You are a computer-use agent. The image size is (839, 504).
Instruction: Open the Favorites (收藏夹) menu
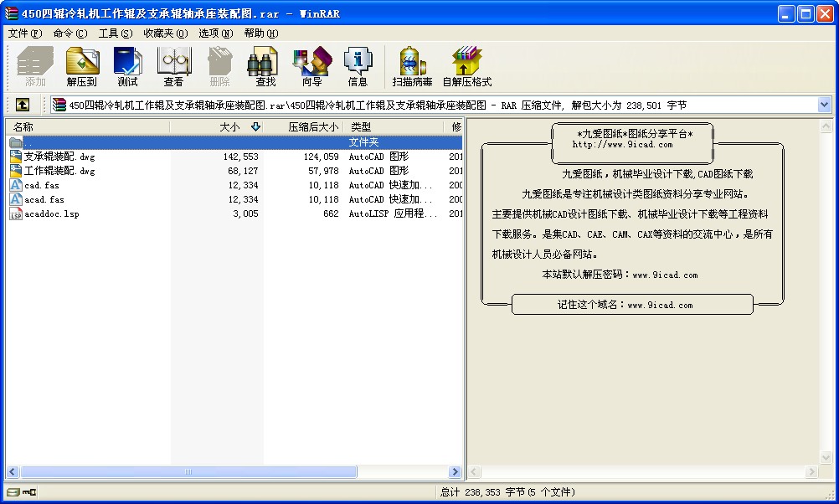click(x=165, y=33)
